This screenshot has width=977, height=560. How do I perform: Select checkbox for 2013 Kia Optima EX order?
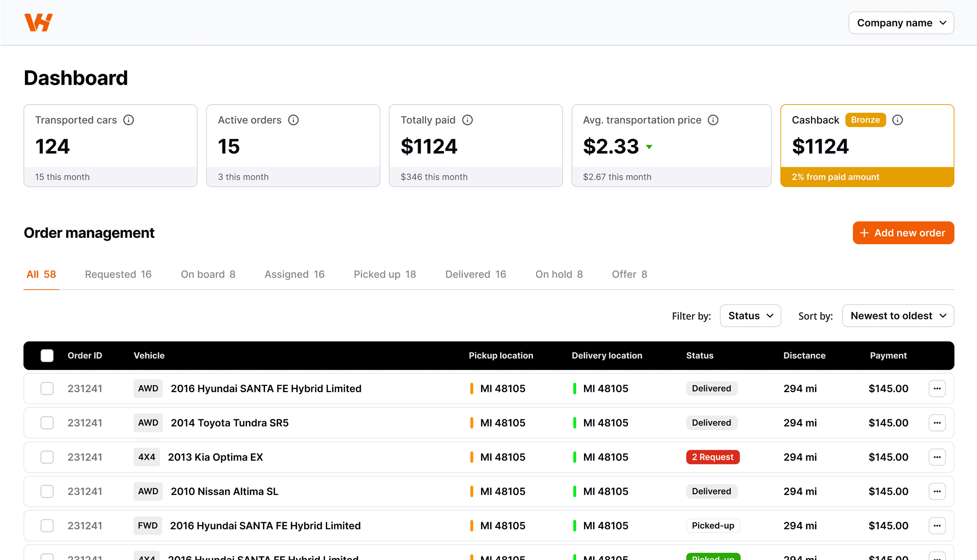click(47, 457)
